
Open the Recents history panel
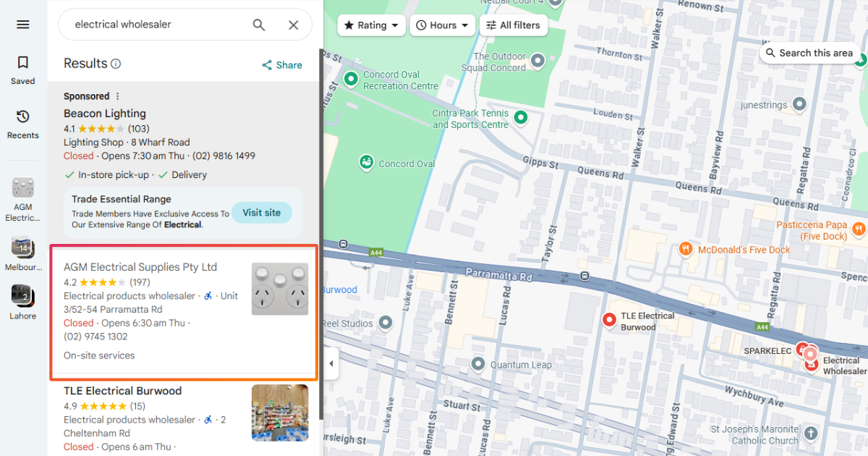(23, 124)
